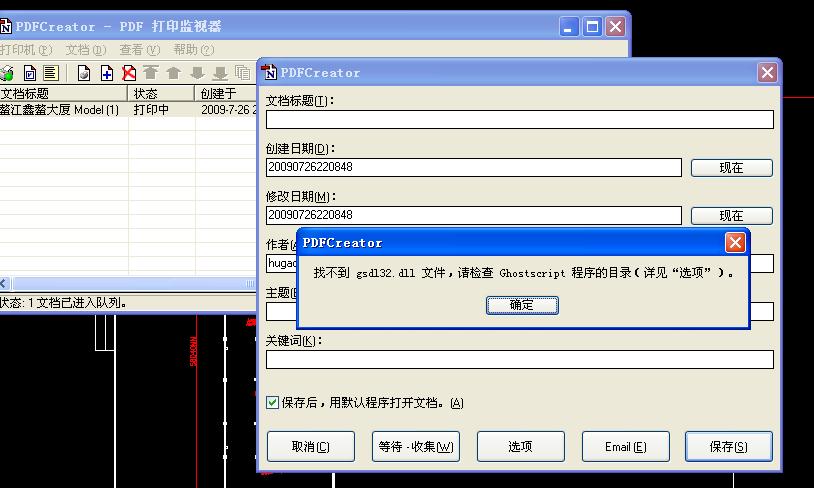Open the 文档(D) menu

(86, 50)
